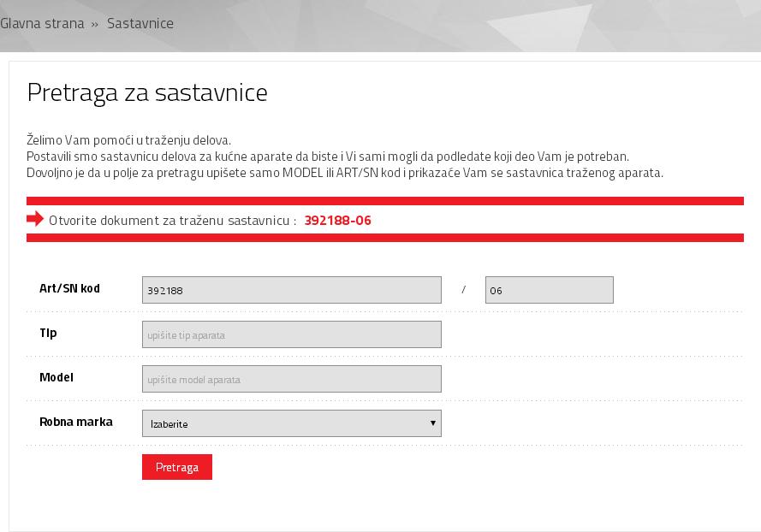Focus the Tip aparata input field
The image size is (761, 532).
[291, 334]
